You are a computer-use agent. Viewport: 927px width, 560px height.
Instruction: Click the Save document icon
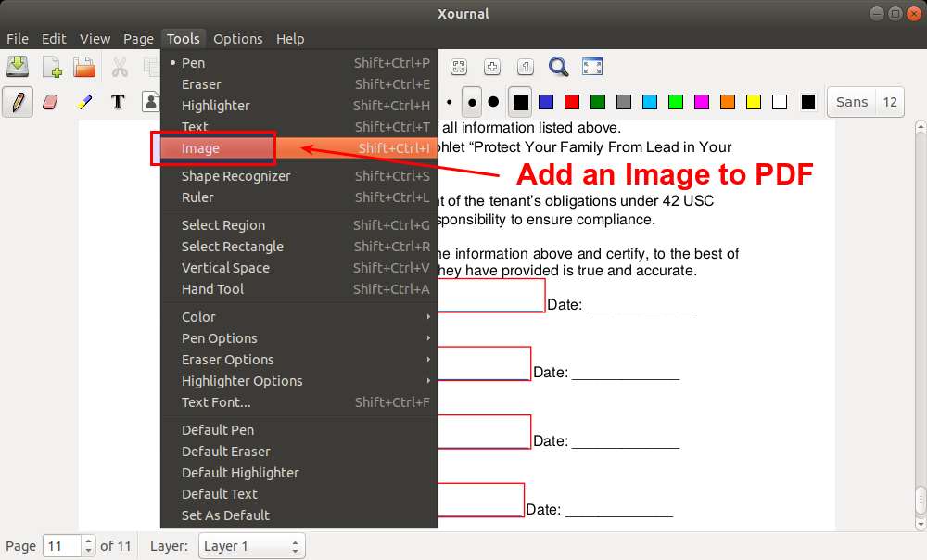click(18, 67)
